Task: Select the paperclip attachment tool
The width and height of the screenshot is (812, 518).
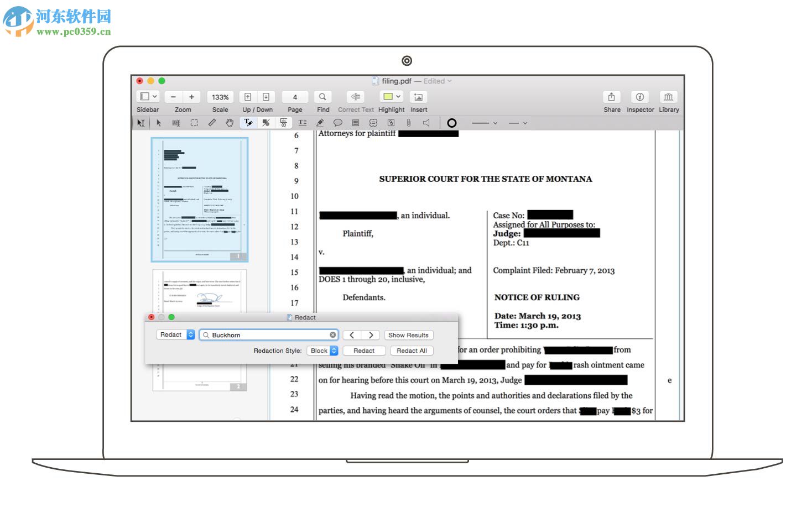Action: (408, 123)
